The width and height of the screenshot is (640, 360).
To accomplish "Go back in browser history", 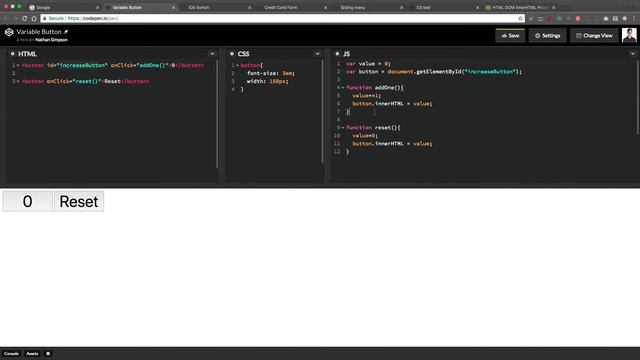I will [x=6, y=18].
